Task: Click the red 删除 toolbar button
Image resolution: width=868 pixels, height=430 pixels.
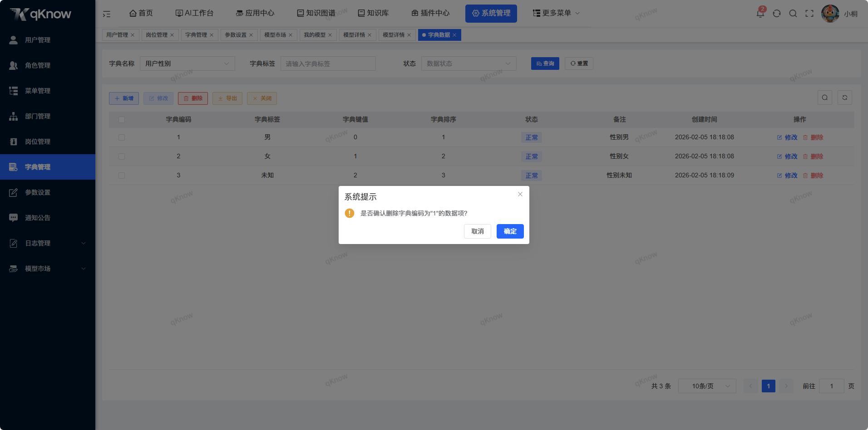Action: pos(193,98)
